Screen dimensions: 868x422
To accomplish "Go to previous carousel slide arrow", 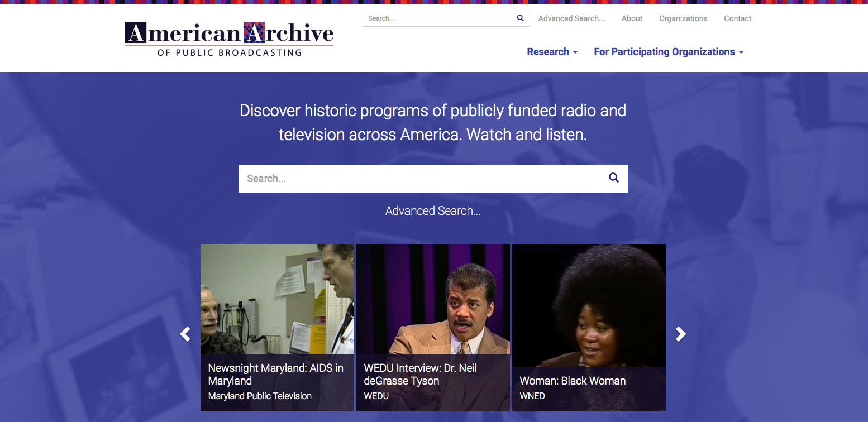I will [x=185, y=334].
